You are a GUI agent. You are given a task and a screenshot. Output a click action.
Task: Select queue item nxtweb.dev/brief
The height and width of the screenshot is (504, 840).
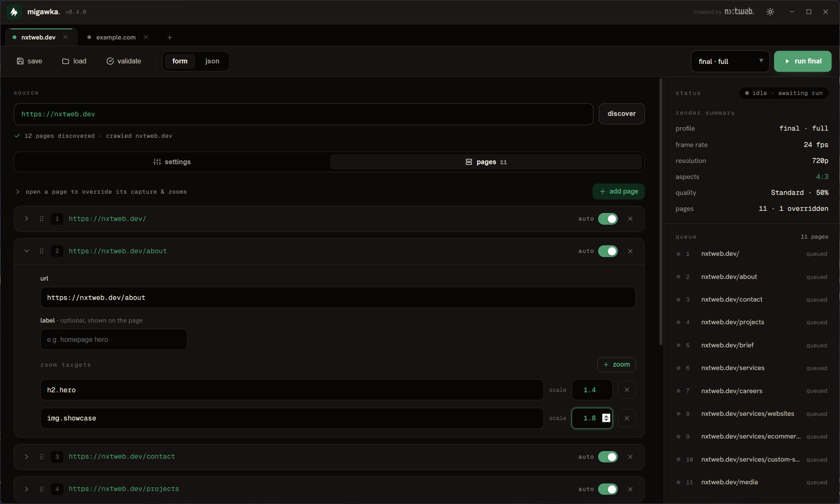(752, 345)
